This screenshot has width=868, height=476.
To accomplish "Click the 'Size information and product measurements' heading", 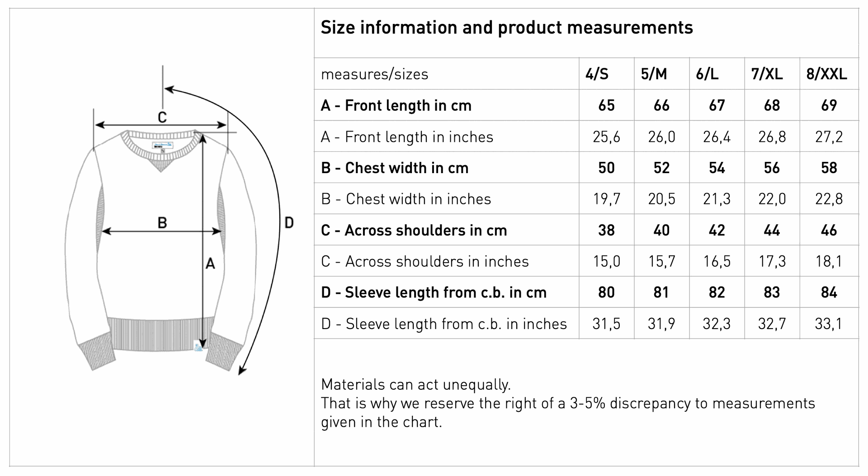I will 507,28.
